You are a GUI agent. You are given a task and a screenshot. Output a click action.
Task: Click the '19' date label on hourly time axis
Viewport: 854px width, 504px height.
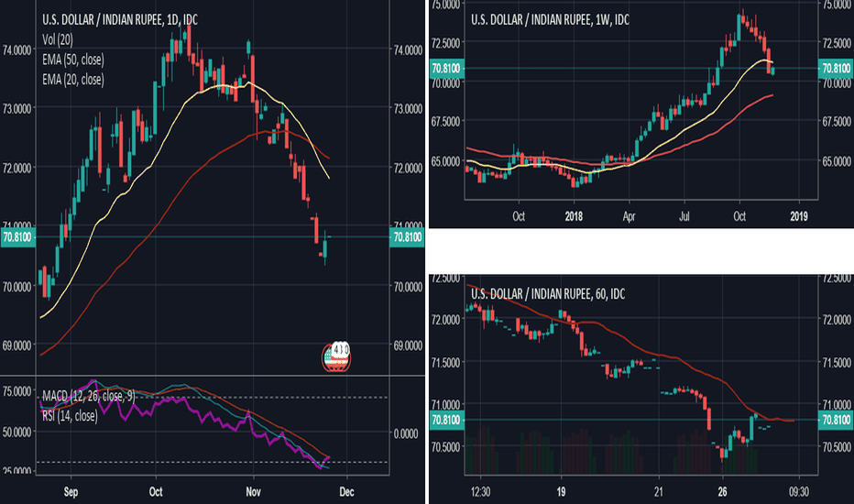click(x=561, y=492)
